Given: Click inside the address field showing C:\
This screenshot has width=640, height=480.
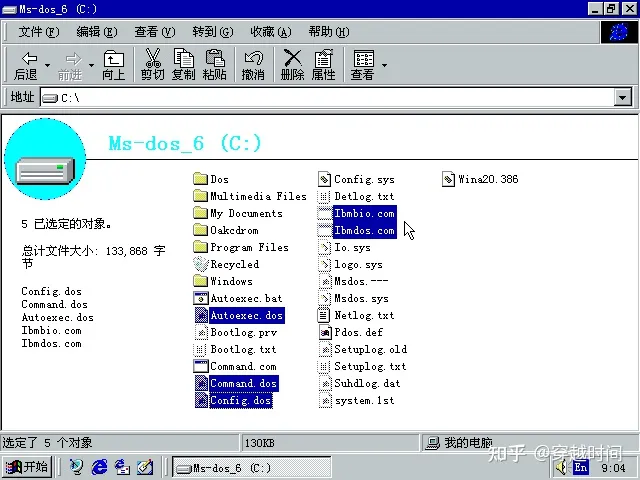Looking at the screenshot, I should (x=327, y=98).
